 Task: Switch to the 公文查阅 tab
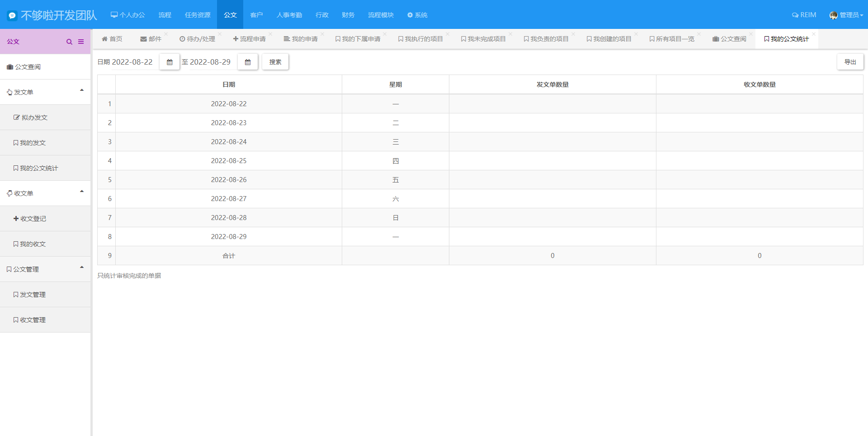729,39
